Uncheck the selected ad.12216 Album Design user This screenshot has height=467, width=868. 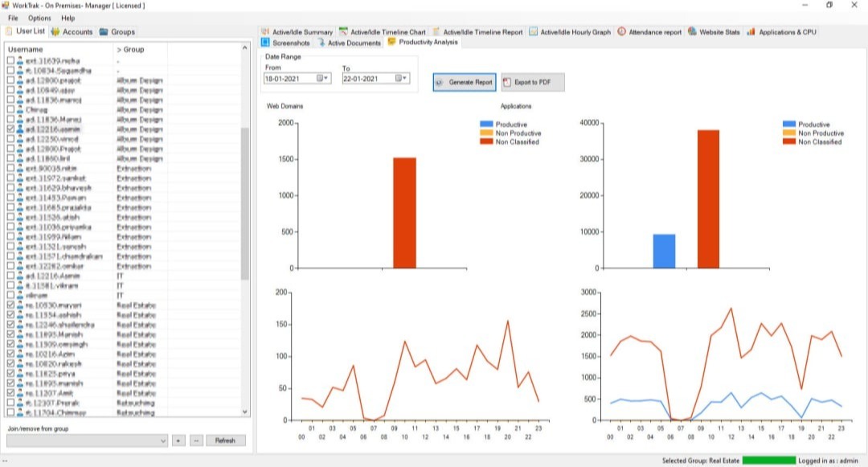pos(10,129)
